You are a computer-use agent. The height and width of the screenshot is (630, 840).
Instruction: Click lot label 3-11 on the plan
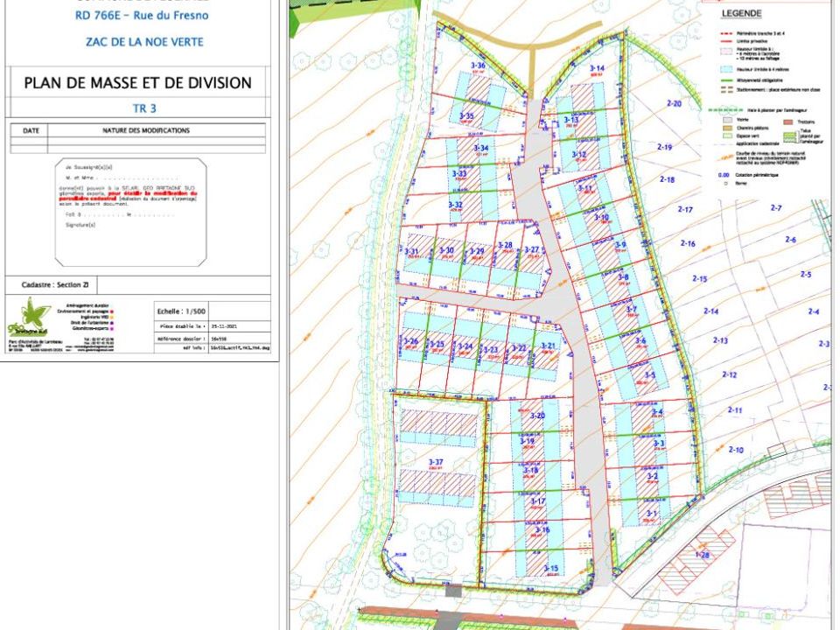tap(585, 189)
